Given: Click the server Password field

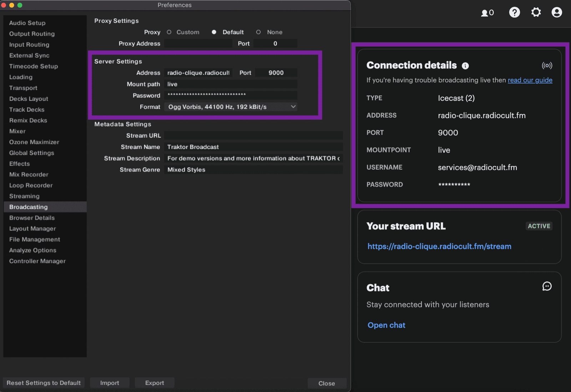Looking at the screenshot, I should click(231, 95).
